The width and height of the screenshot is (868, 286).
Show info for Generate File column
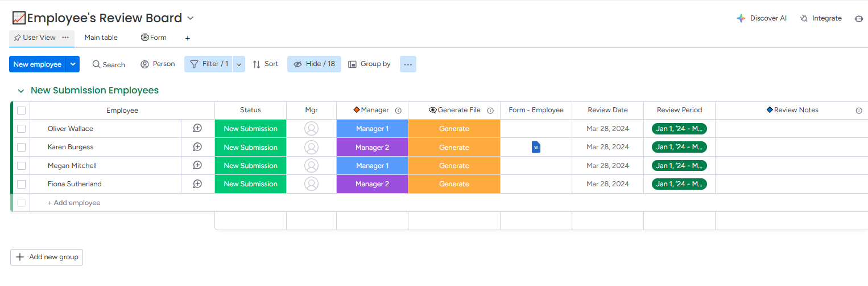tap(490, 111)
